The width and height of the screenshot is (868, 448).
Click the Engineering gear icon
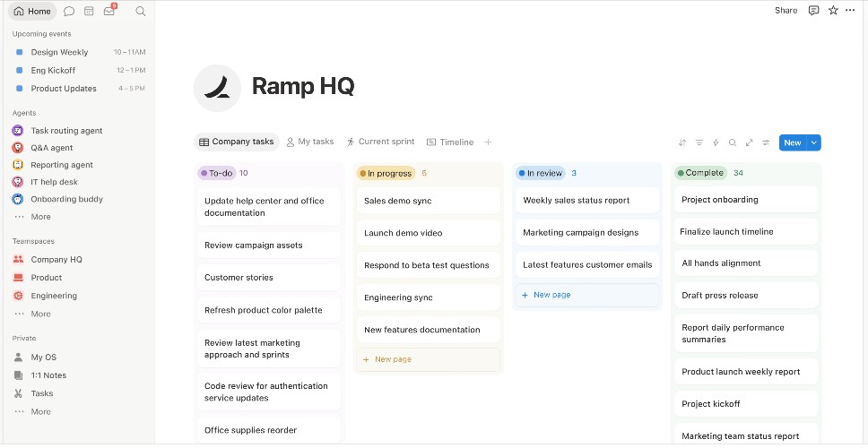18,296
